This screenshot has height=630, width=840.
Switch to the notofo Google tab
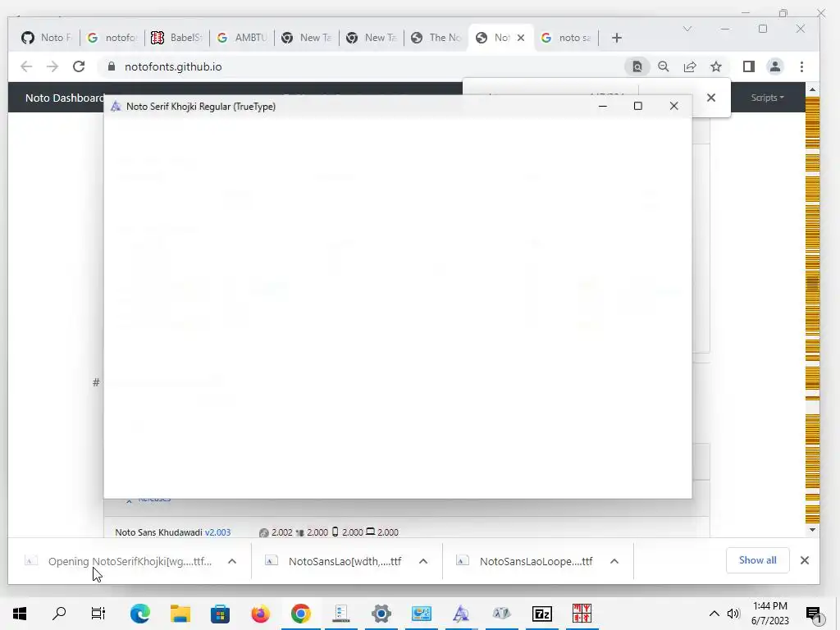(x=112, y=38)
